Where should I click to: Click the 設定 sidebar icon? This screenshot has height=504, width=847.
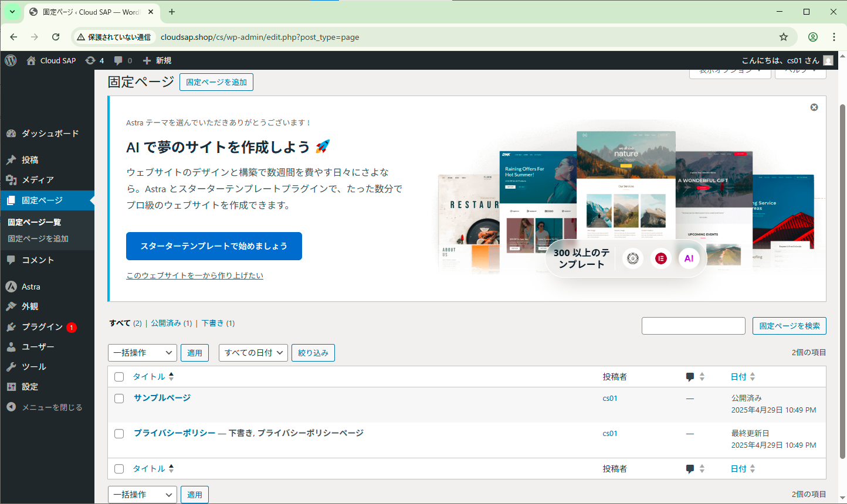11,387
